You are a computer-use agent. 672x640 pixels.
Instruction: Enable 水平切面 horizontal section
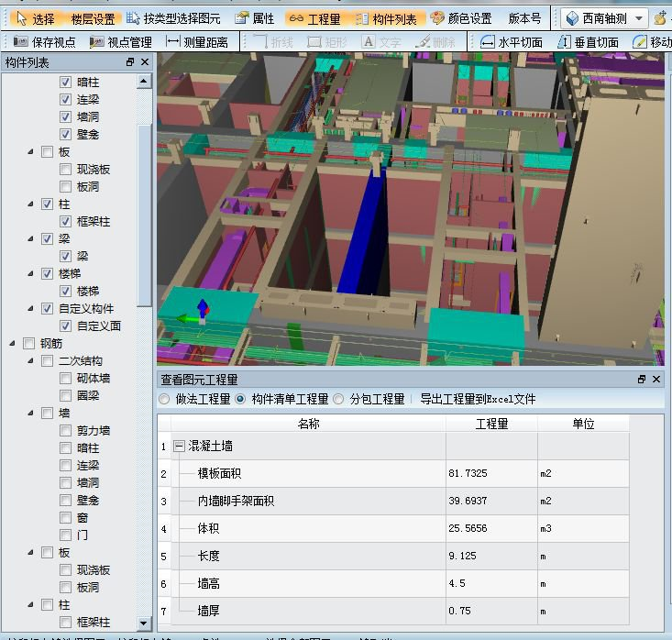511,42
